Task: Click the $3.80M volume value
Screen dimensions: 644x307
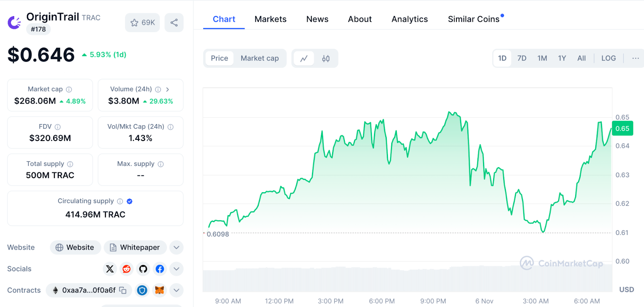Action: pos(124,101)
